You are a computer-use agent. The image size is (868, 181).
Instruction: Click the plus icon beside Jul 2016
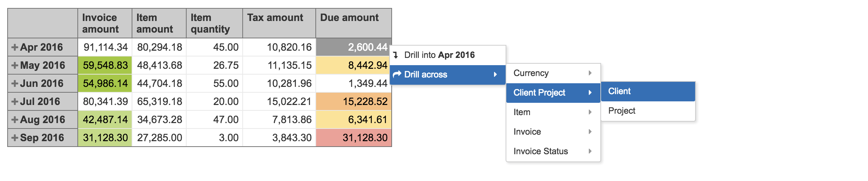[x=14, y=102]
